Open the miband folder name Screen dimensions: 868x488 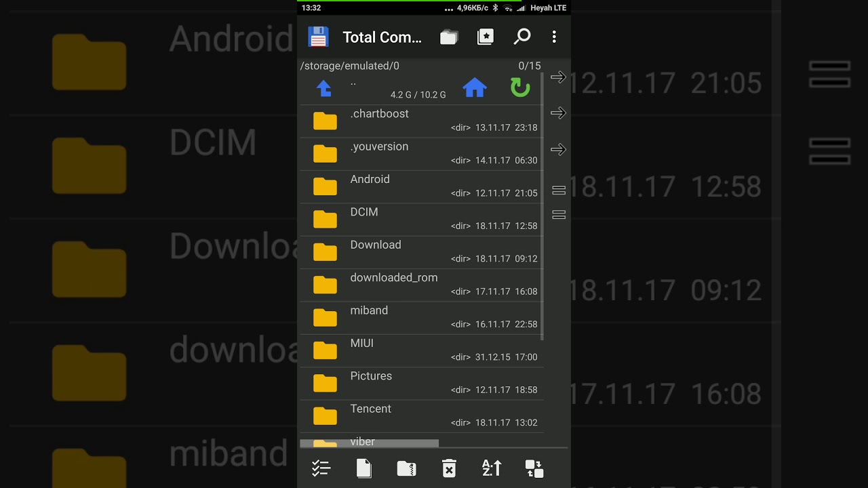click(369, 310)
